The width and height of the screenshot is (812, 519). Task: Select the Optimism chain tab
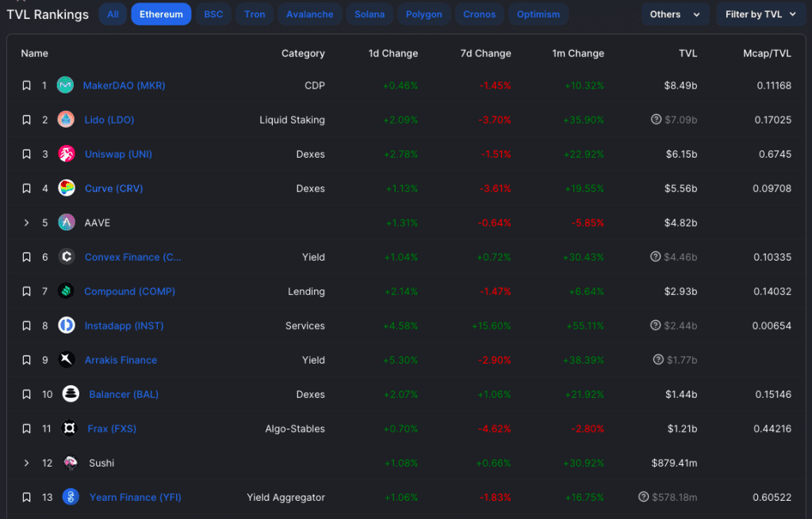pos(538,14)
